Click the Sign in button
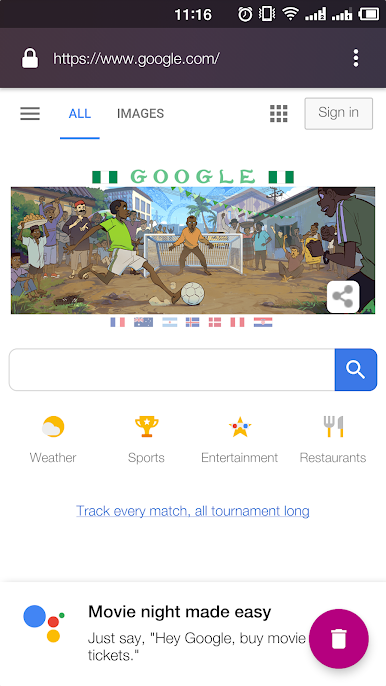Image resolution: width=386 pixels, height=686 pixels. click(339, 113)
